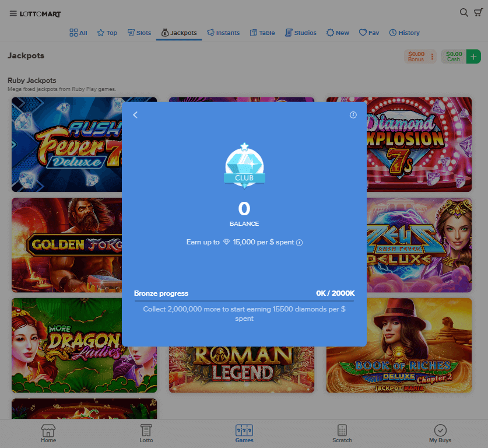Open Zeus Rush Fever Deluxe game
Screen dimensions: 488x448
tap(419, 245)
